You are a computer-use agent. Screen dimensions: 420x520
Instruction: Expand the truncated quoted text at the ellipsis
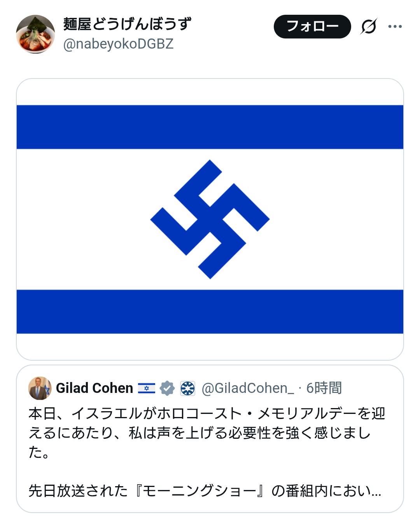376,491
